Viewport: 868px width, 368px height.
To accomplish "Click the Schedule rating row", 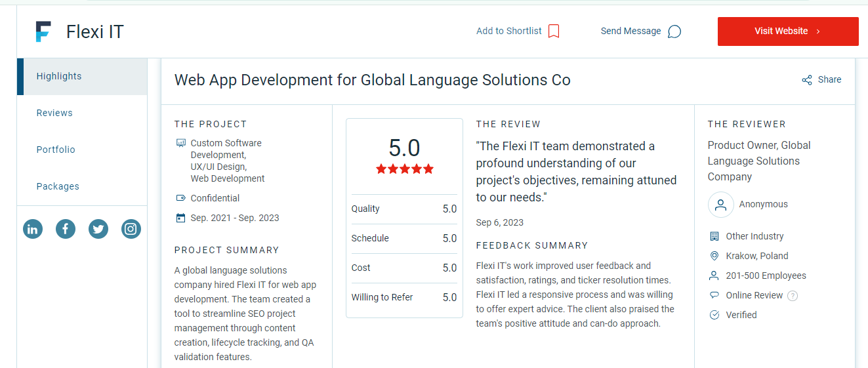I will click(404, 238).
